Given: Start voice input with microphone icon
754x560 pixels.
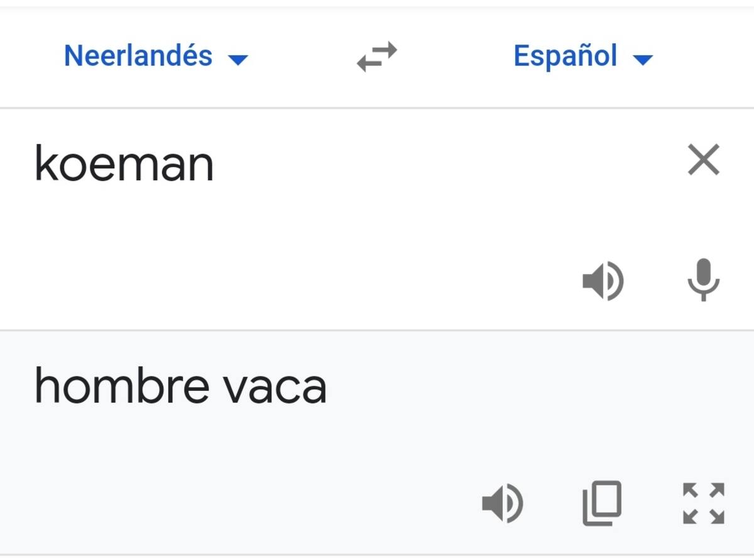Looking at the screenshot, I should [x=703, y=280].
